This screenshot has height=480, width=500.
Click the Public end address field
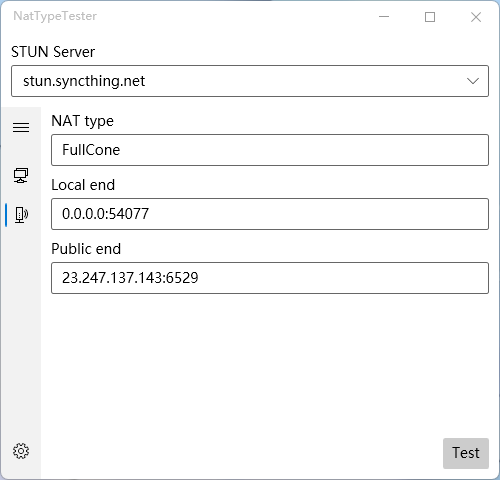pos(270,278)
